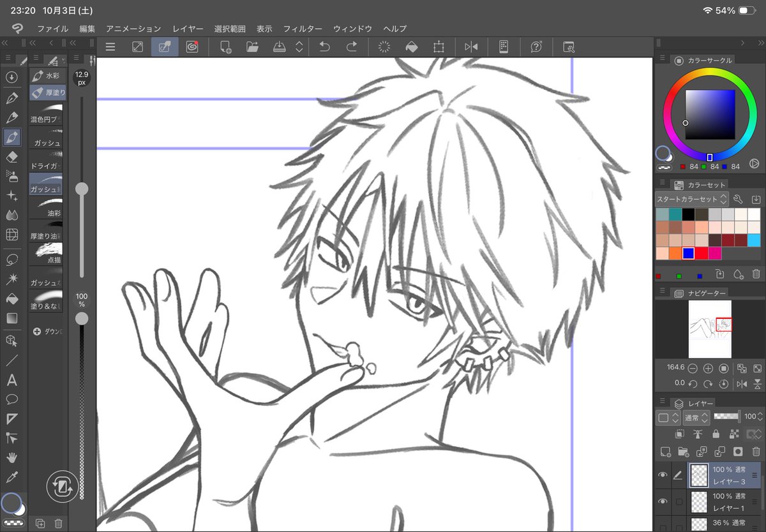Select the Fill bucket tool in left toolbar
Viewport: 766px width, 532px height.
11,299
